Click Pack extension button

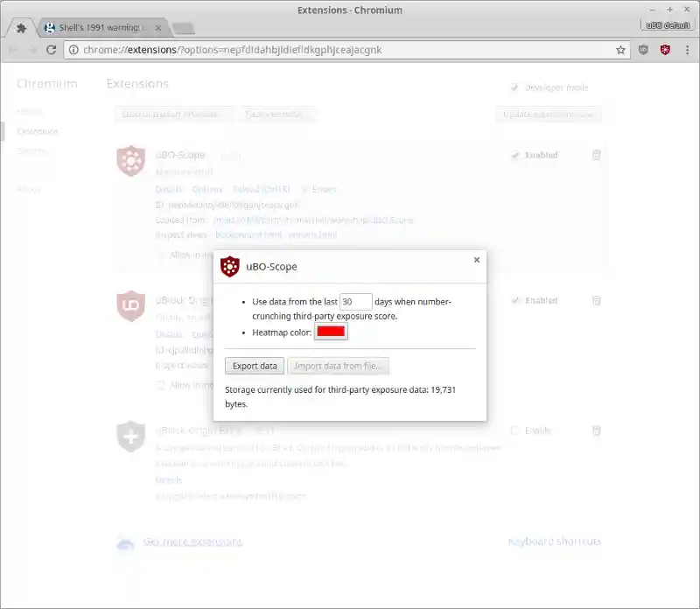[276, 115]
